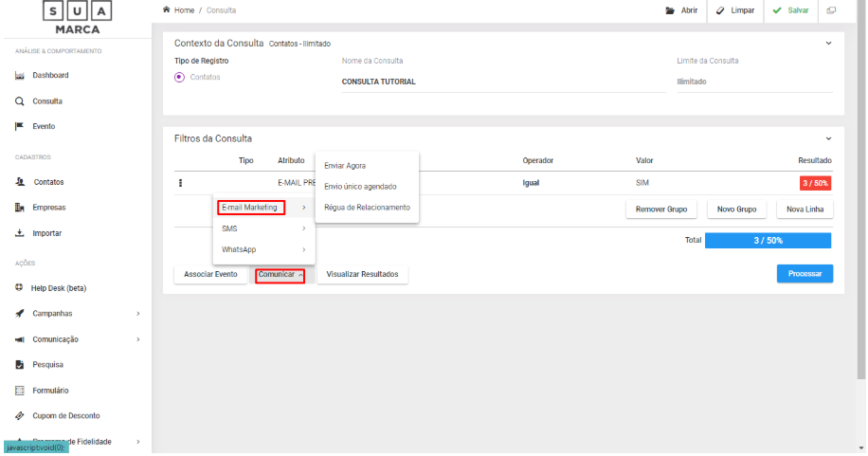Open the Comunicar dropdown button
Image resolution: width=868 pixels, height=456 pixels.
(280, 275)
